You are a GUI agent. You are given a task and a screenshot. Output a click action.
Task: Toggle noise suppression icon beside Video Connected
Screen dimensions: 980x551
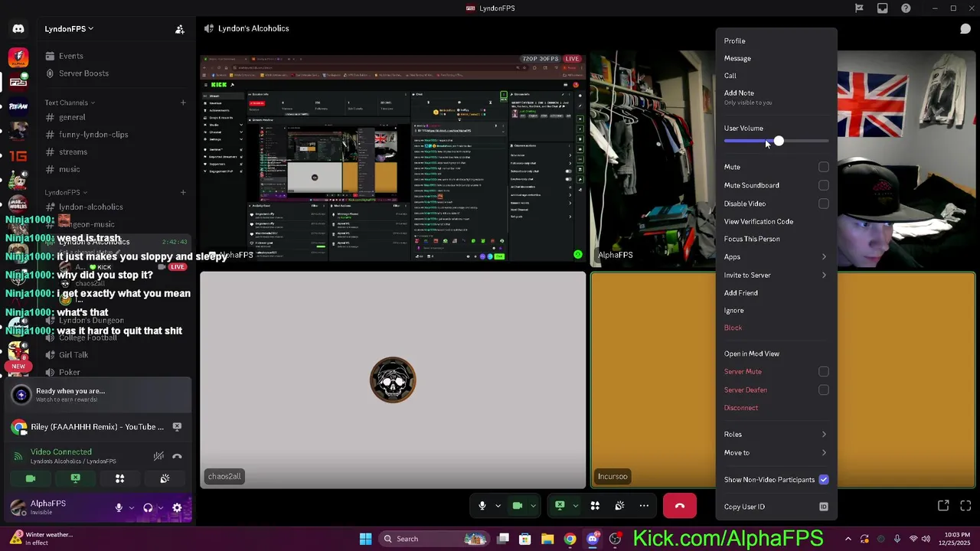pyautogui.click(x=158, y=457)
